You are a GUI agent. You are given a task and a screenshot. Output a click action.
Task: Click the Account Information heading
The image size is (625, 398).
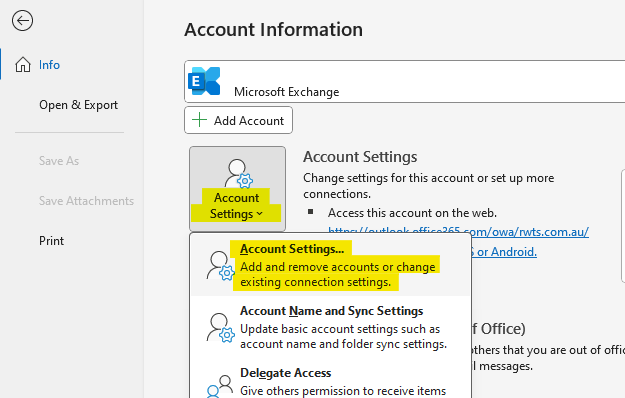273,29
